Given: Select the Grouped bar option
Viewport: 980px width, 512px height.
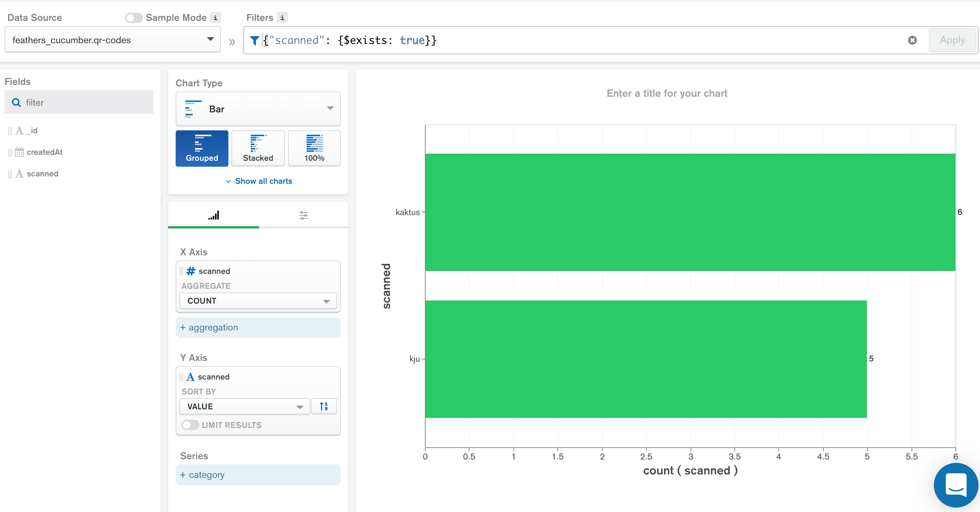Looking at the screenshot, I should coord(202,148).
